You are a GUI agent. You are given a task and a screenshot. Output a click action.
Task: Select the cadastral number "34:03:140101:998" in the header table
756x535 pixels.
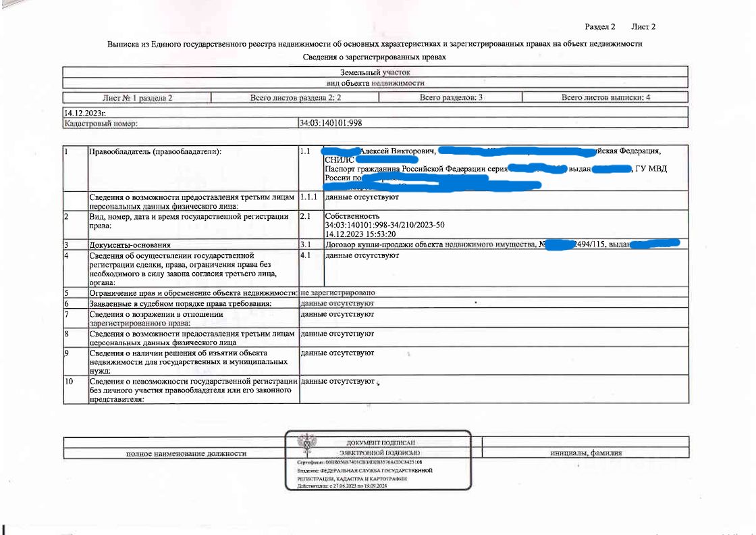click(x=331, y=123)
